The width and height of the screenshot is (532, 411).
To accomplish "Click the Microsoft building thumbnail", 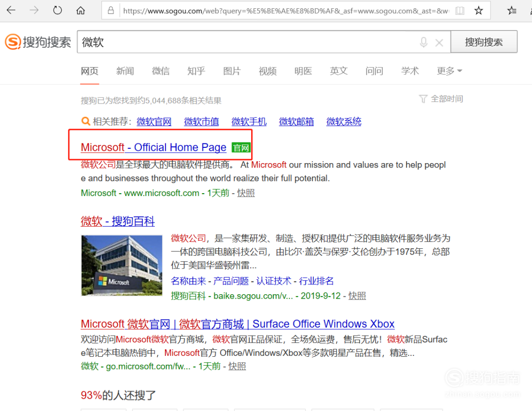I will pyautogui.click(x=122, y=266).
